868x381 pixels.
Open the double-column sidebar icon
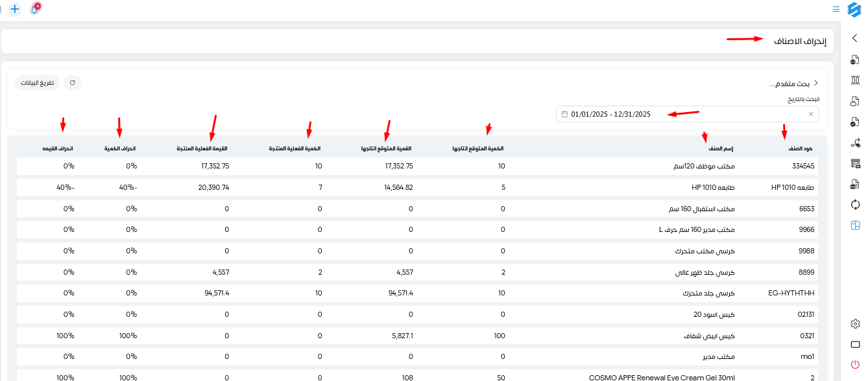855,80
